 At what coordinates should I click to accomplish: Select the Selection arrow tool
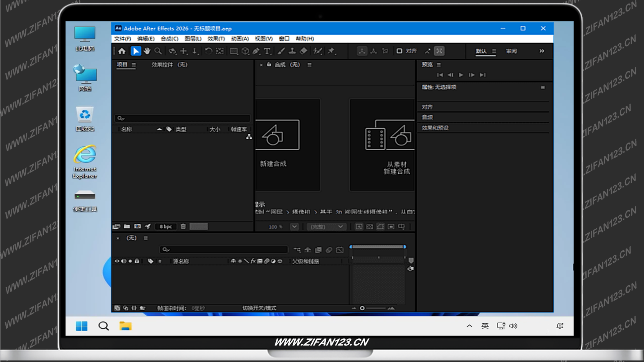(x=136, y=51)
